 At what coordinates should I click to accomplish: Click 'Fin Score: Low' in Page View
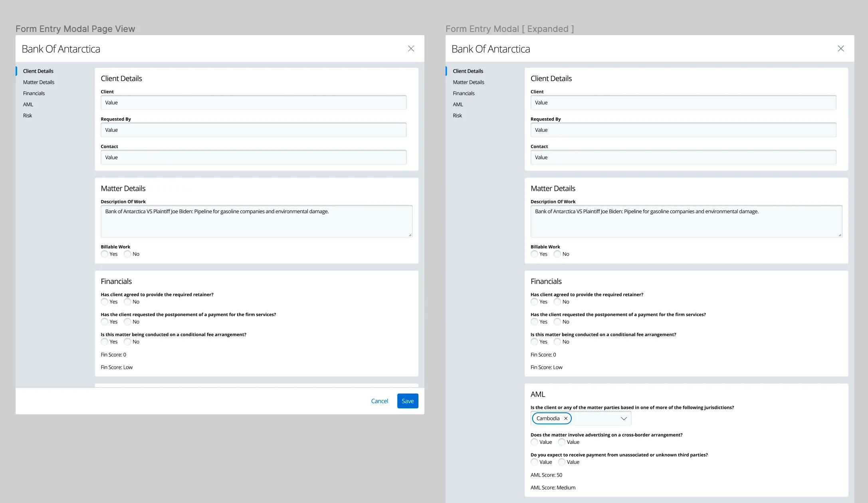coord(117,367)
